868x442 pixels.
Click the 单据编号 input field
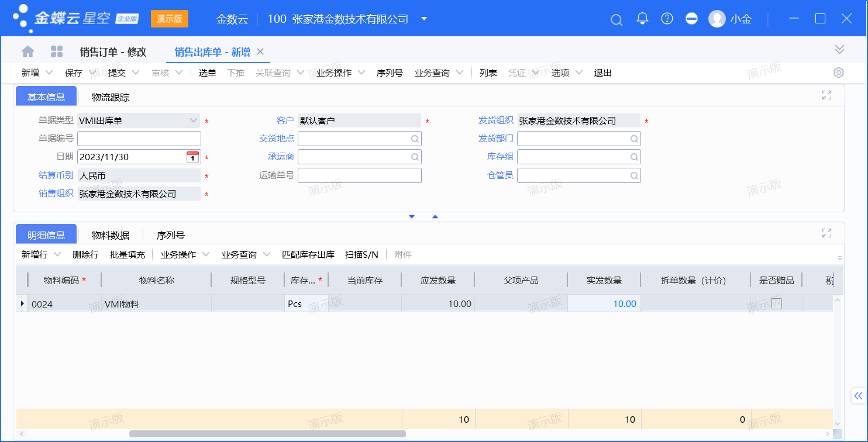(139, 139)
